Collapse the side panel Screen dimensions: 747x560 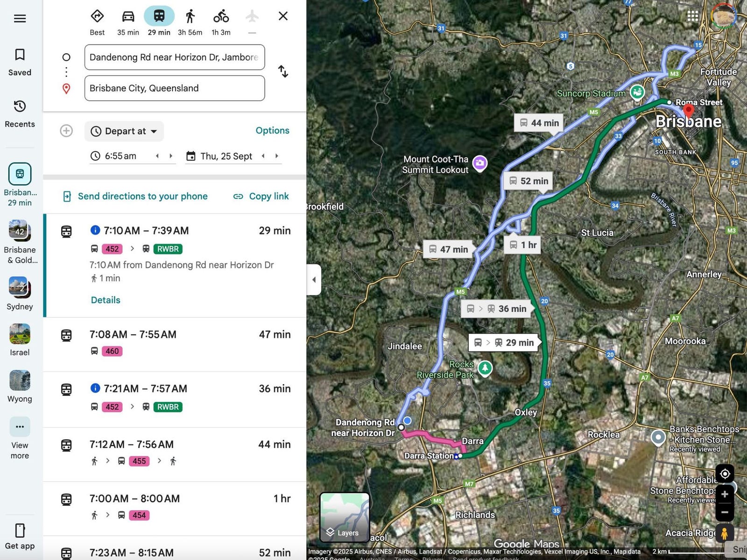pos(314,280)
